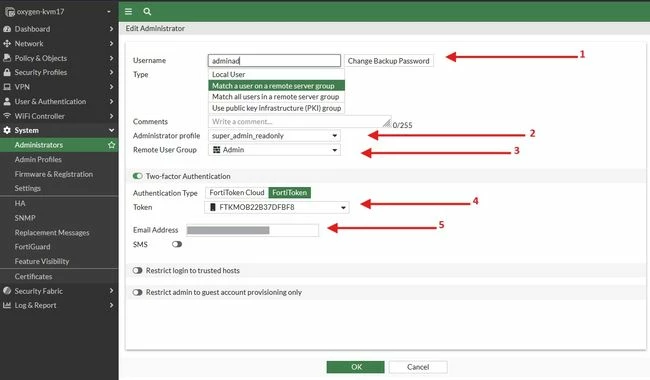Expand the Dashboard menu chevron
The width and height of the screenshot is (650, 380).
coord(111,29)
